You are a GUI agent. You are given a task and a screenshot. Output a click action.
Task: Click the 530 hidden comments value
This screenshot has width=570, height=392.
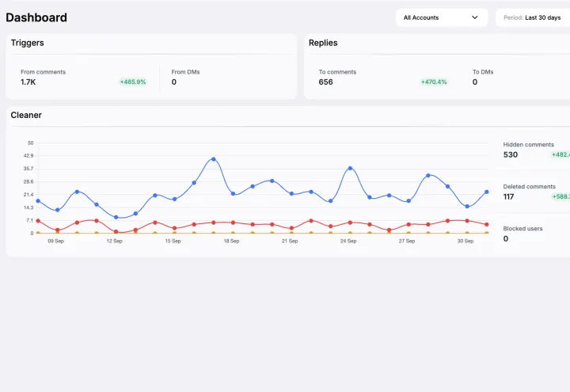511,155
